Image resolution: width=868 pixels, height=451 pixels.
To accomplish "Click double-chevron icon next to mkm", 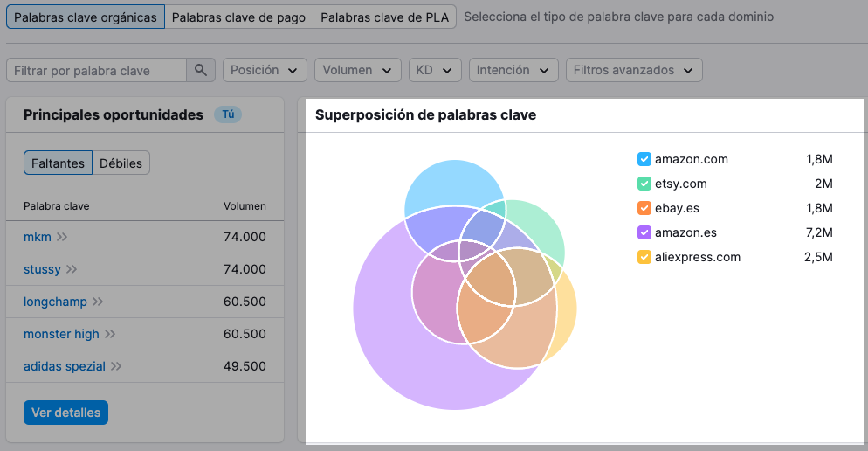I will 62,237.
